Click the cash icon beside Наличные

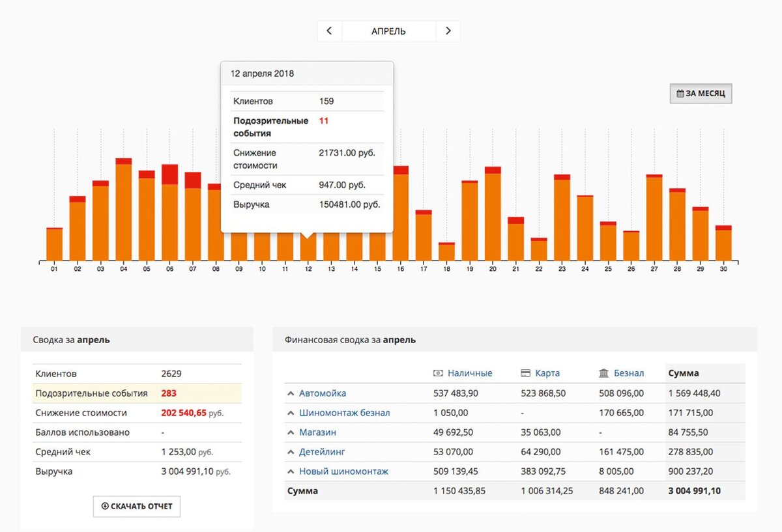coord(438,373)
